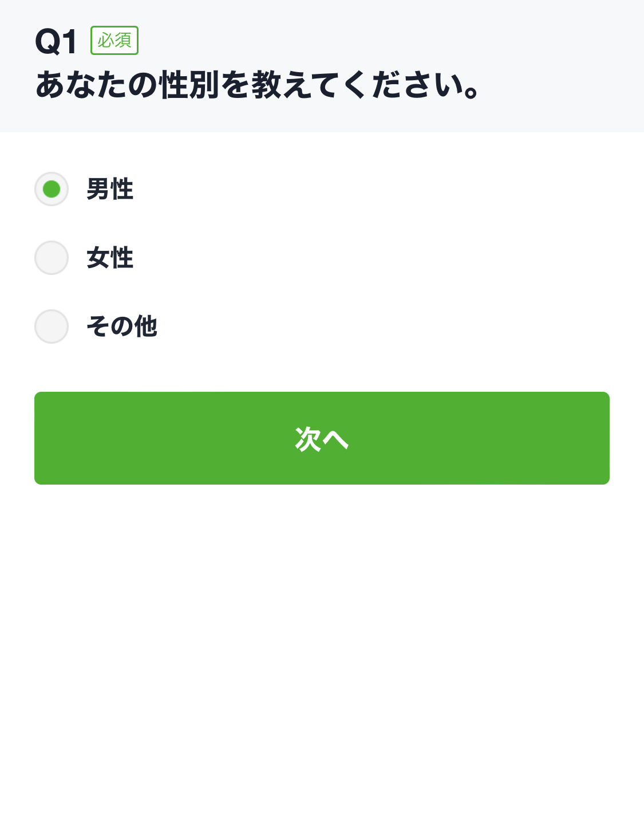Click the 男性 option label text
The width and height of the screenshot is (644, 822).
pyautogui.click(x=109, y=189)
